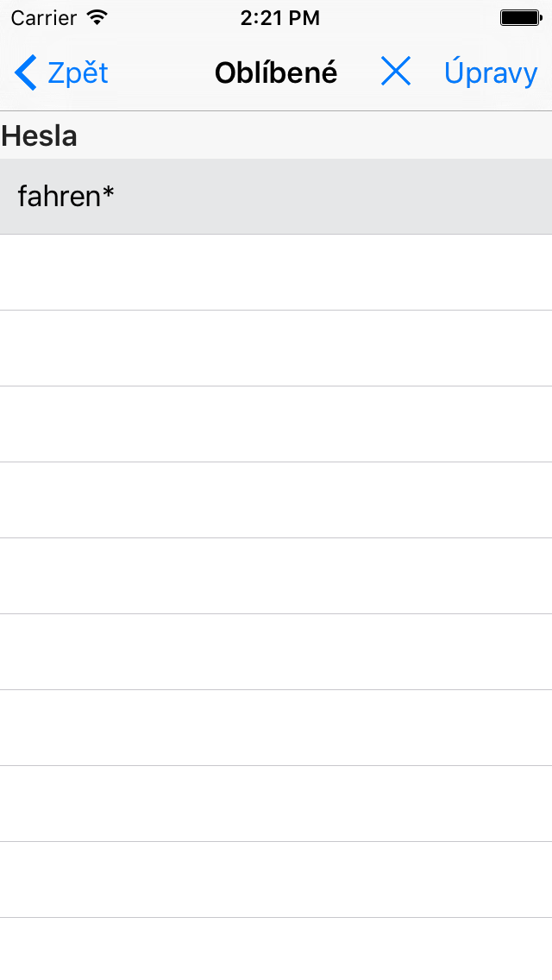Tap the blue X delete-all icon
552x980 pixels.
[x=396, y=72]
